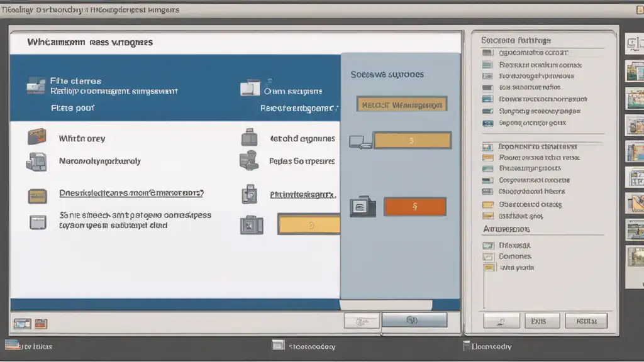This screenshot has width=644, height=362.
Task: Click the leftmost button in the sidebar's bottom row
Action: tap(501, 321)
